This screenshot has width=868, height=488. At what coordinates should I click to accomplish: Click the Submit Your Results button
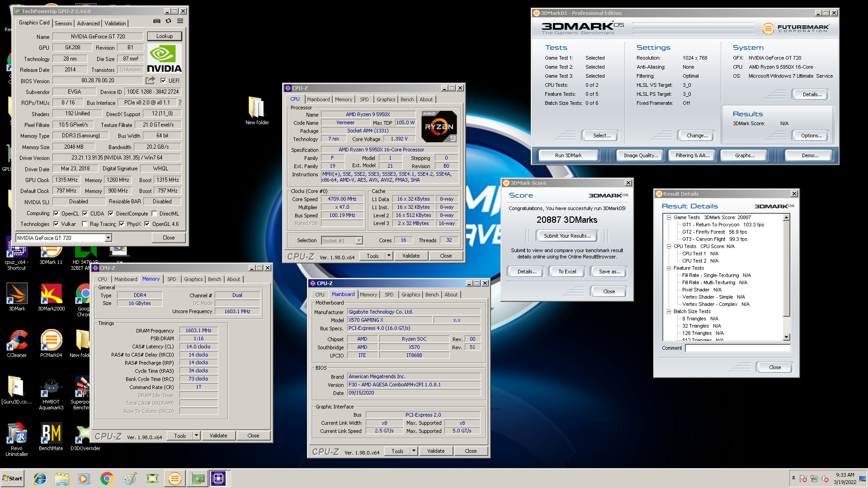(x=567, y=236)
